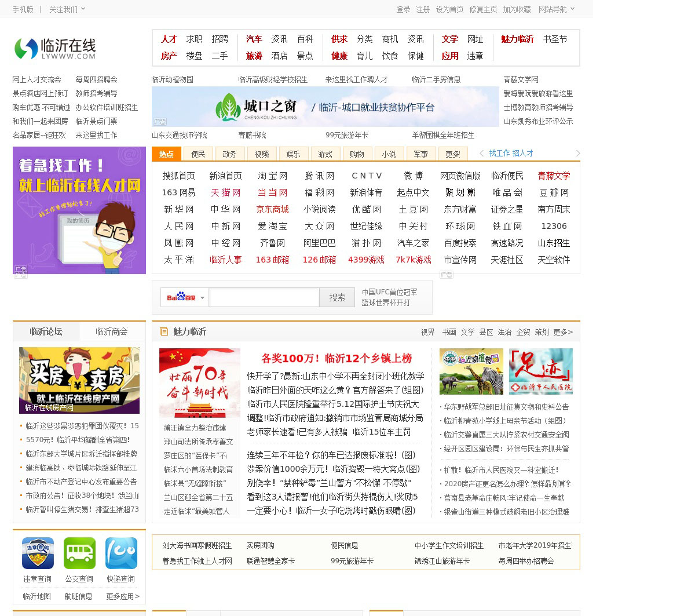The width and height of the screenshot is (695, 616).
Task: Open the 房产 navigation category
Action: 169,56
